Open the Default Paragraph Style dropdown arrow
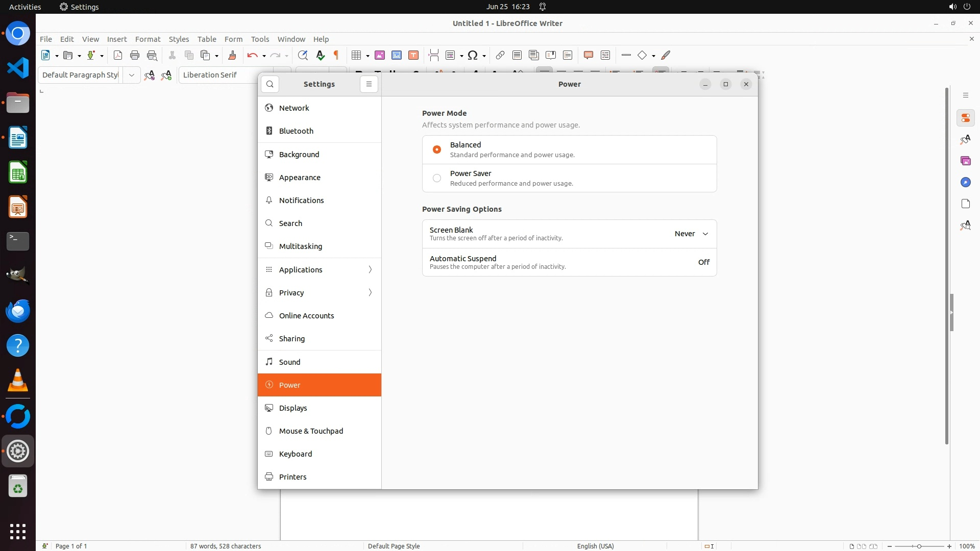Screen dimensions: 980x551 131,75
